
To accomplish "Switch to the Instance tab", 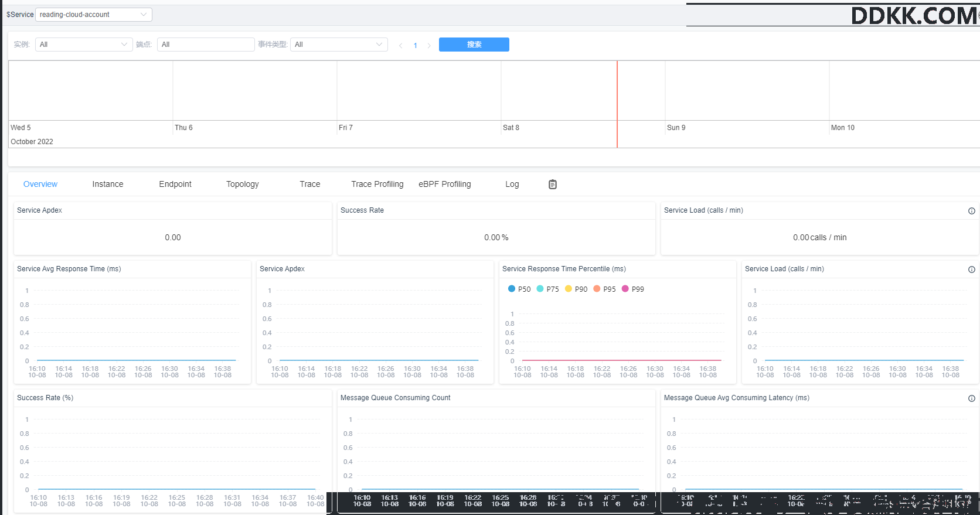I will pyautogui.click(x=108, y=184).
